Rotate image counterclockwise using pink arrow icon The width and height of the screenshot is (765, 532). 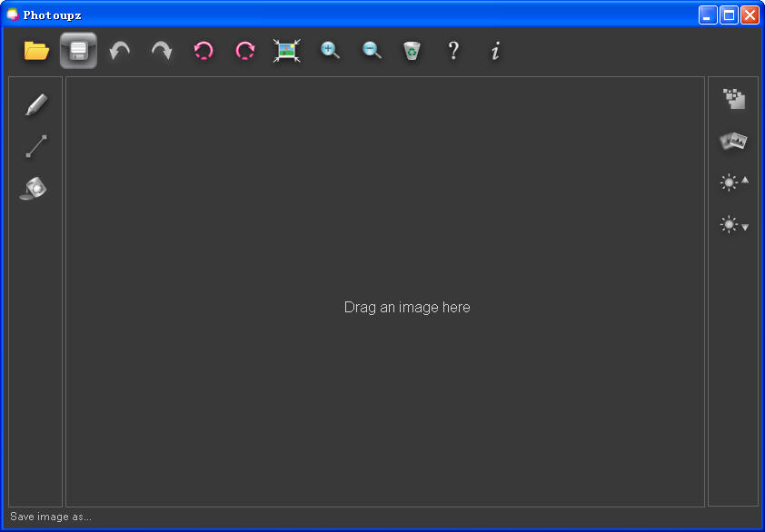(x=204, y=51)
